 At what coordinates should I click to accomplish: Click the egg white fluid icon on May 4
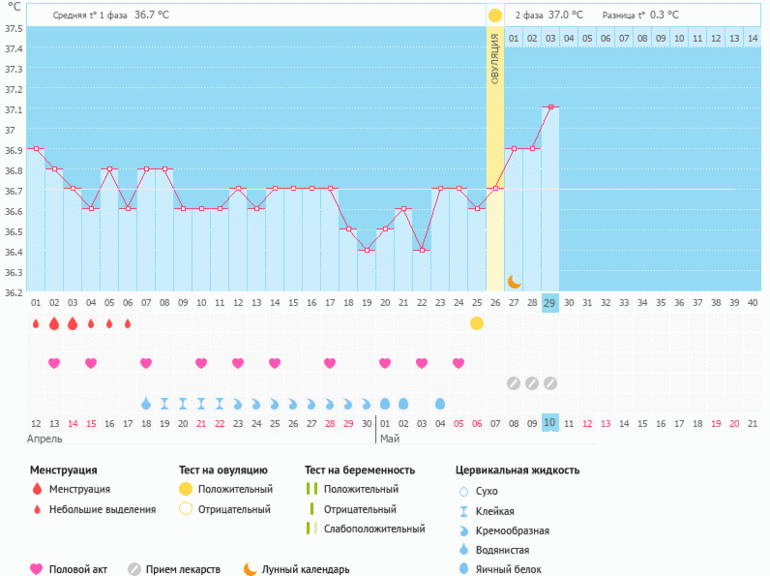(440, 403)
